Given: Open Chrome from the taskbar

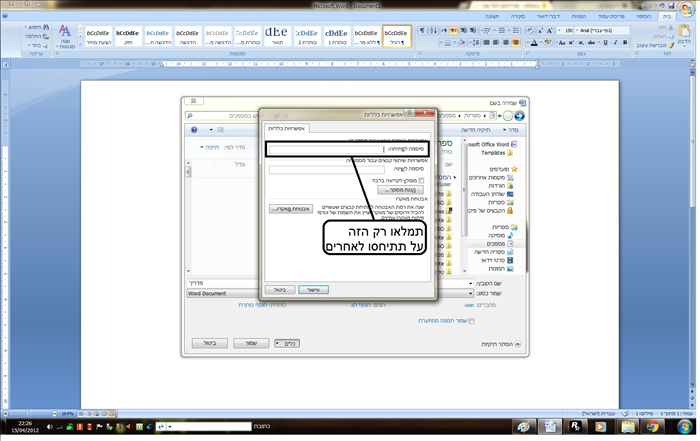Looking at the screenshot, I should tap(653, 427).
